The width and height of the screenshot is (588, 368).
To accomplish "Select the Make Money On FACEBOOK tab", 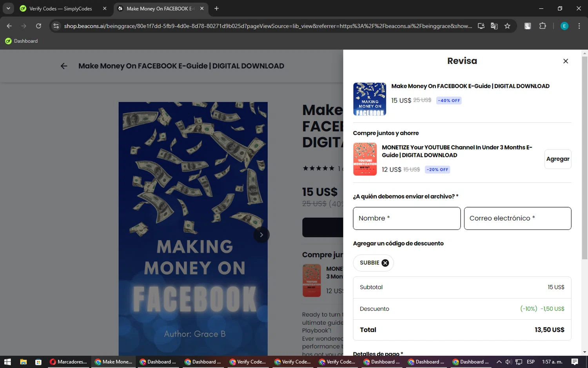I will (161, 9).
